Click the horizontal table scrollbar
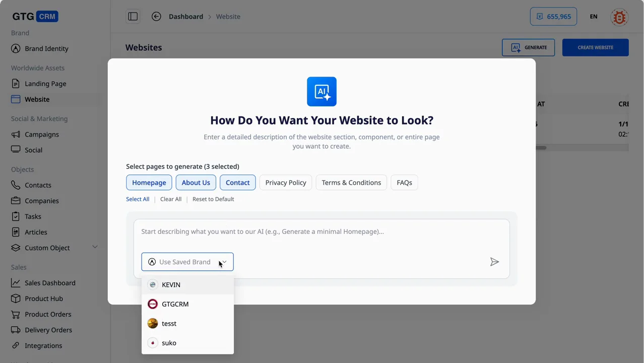The width and height of the screenshot is (644, 363). point(541,148)
